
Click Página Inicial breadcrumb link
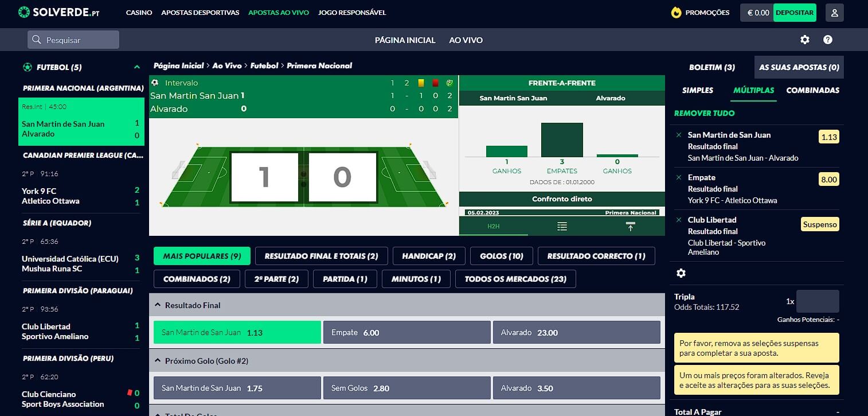pos(178,65)
